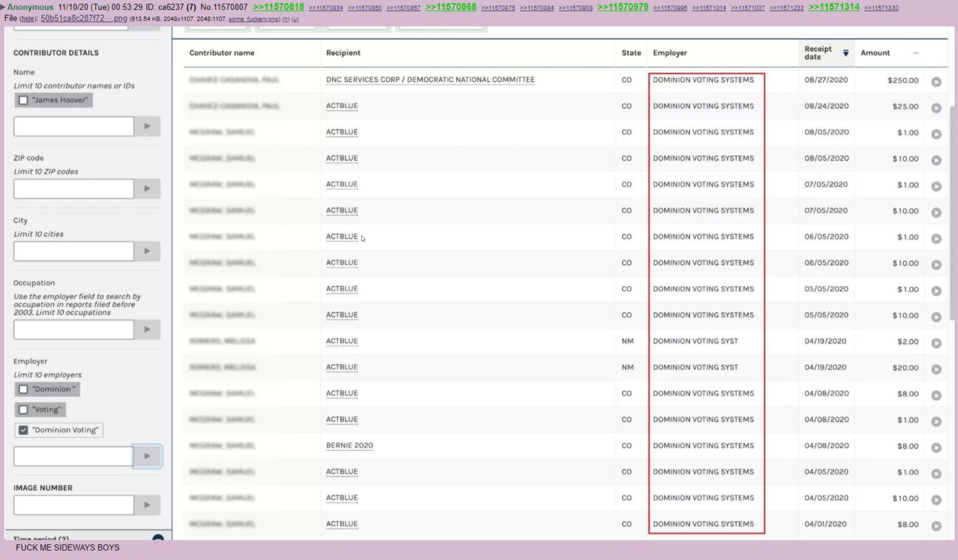Click post number No.11570807
The image size is (958, 560).
coord(224,7)
